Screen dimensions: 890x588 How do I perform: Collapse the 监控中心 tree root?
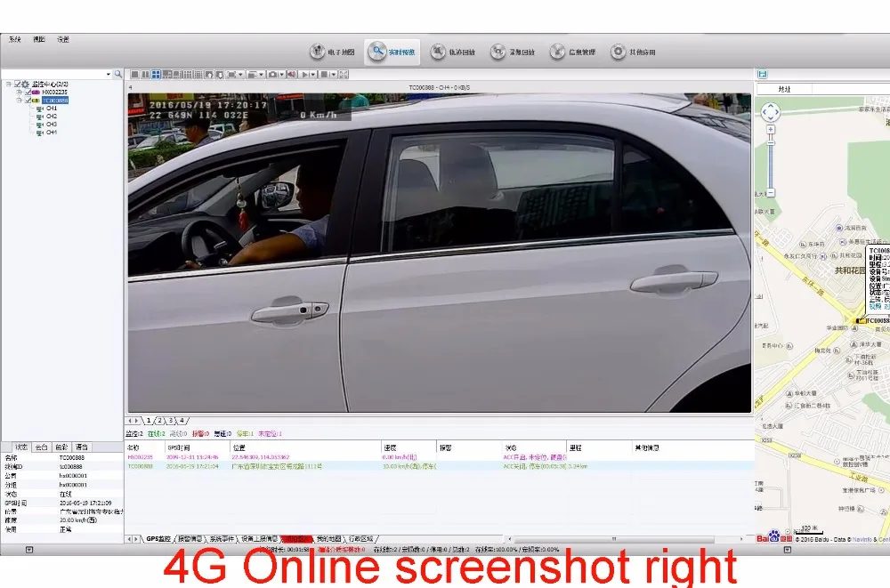(9, 84)
